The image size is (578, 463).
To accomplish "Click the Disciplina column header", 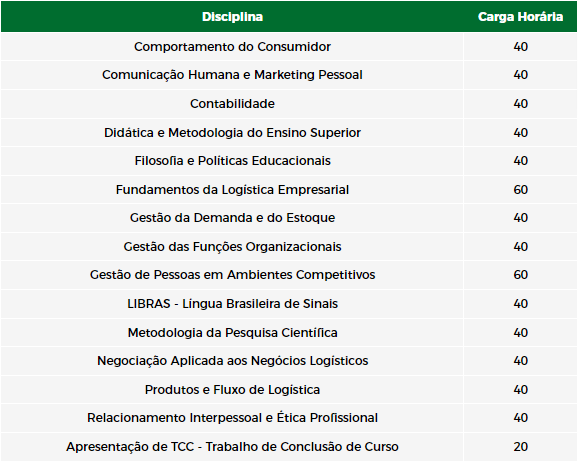I will (232, 17).
